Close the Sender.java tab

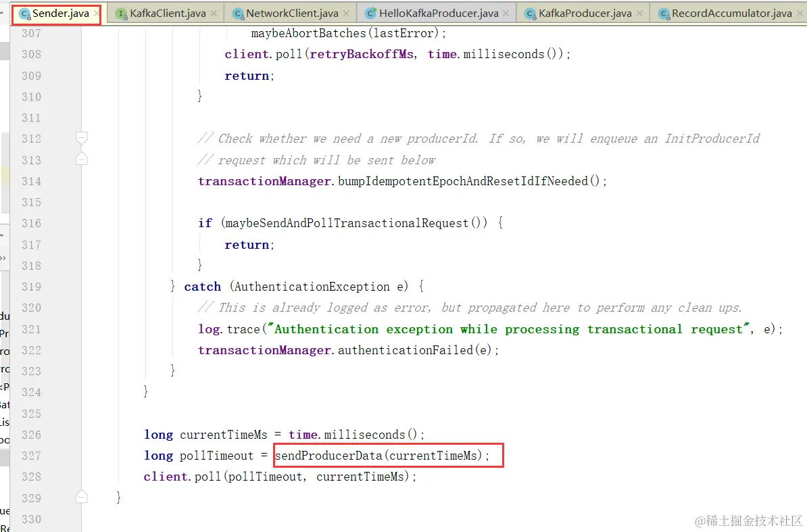pyautogui.click(x=96, y=14)
